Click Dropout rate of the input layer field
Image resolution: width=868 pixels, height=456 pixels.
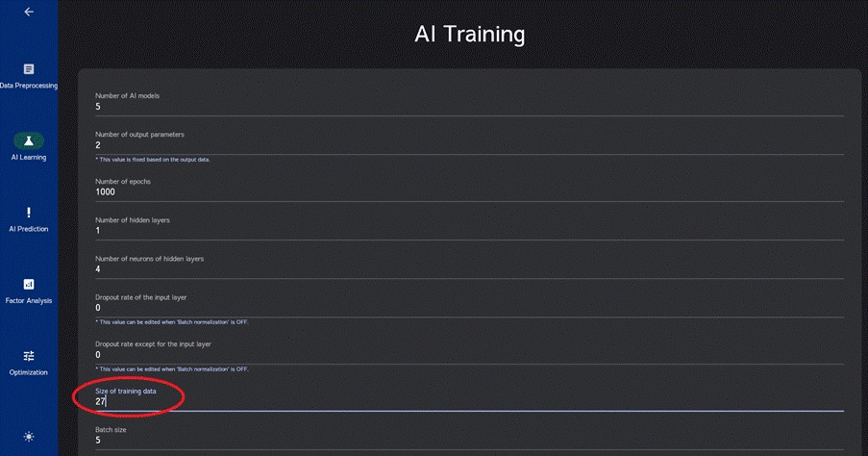pyautogui.click(x=469, y=308)
